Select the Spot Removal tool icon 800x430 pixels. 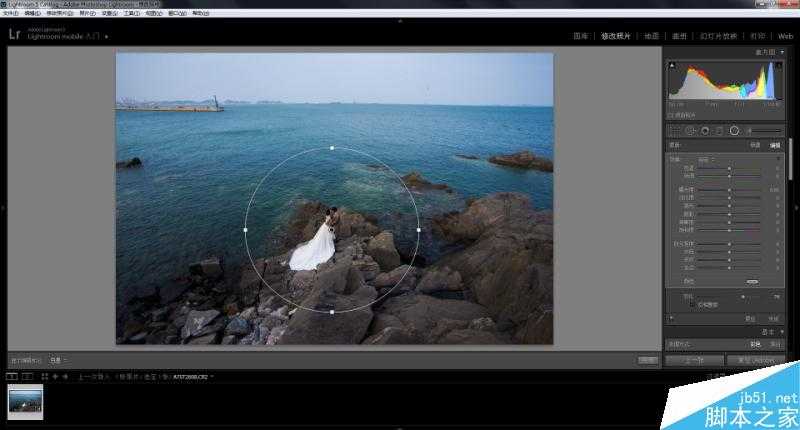689,130
